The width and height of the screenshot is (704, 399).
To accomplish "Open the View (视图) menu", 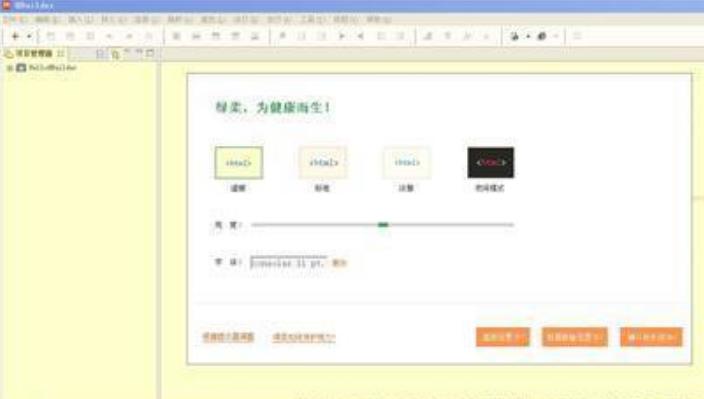I will (345, 19).
